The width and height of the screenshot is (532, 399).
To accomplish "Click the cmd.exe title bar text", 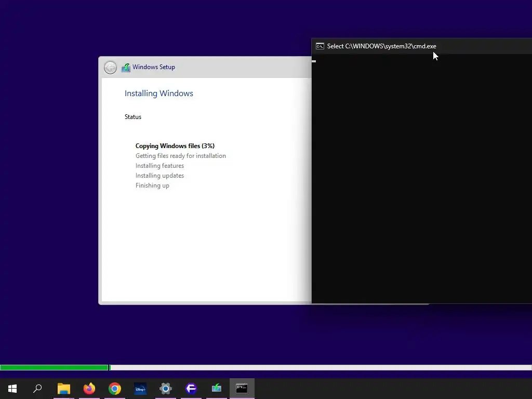I will pyautogui.click(x=381, y=46).
